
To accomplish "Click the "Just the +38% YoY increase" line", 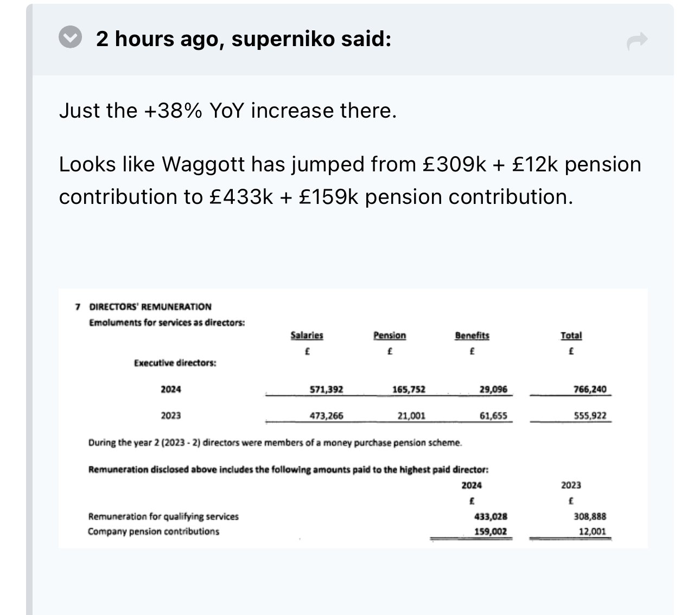I will tap(228, 111).
